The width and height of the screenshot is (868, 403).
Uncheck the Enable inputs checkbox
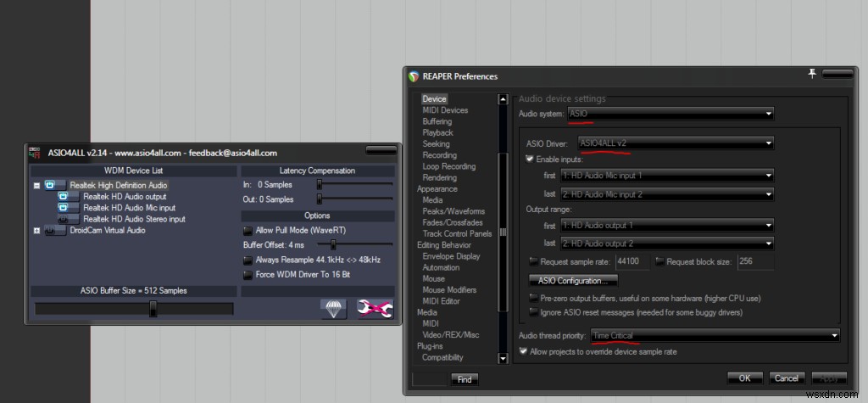[x=529, y=160]
